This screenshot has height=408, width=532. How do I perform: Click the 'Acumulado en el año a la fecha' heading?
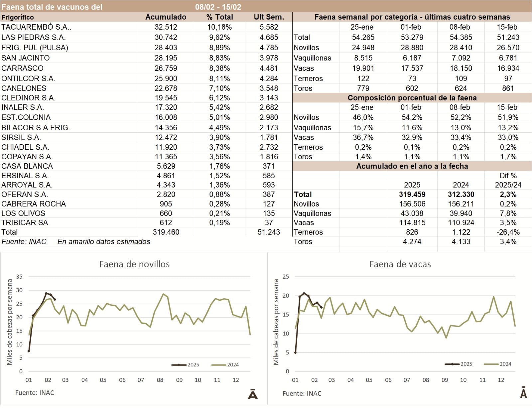[x=412, y=166]
